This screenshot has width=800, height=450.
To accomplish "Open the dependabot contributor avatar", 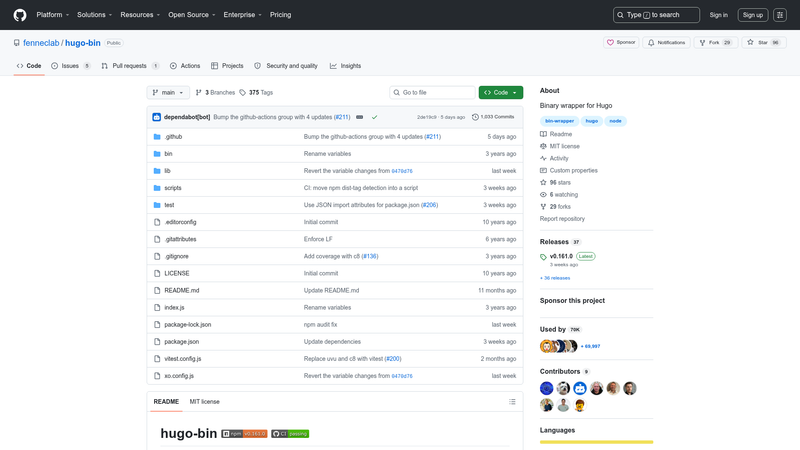I will (x=580, y=388).
